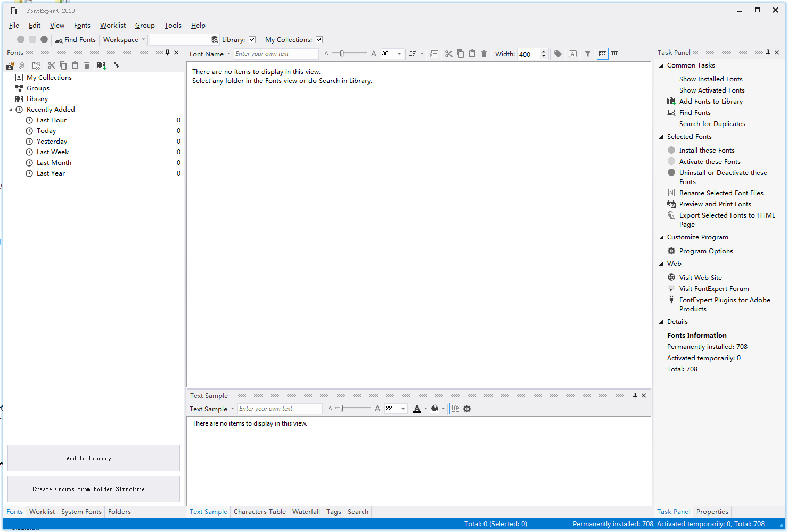
Task: Collapse the Common Tasks section
Action: [x=661, y=65]
